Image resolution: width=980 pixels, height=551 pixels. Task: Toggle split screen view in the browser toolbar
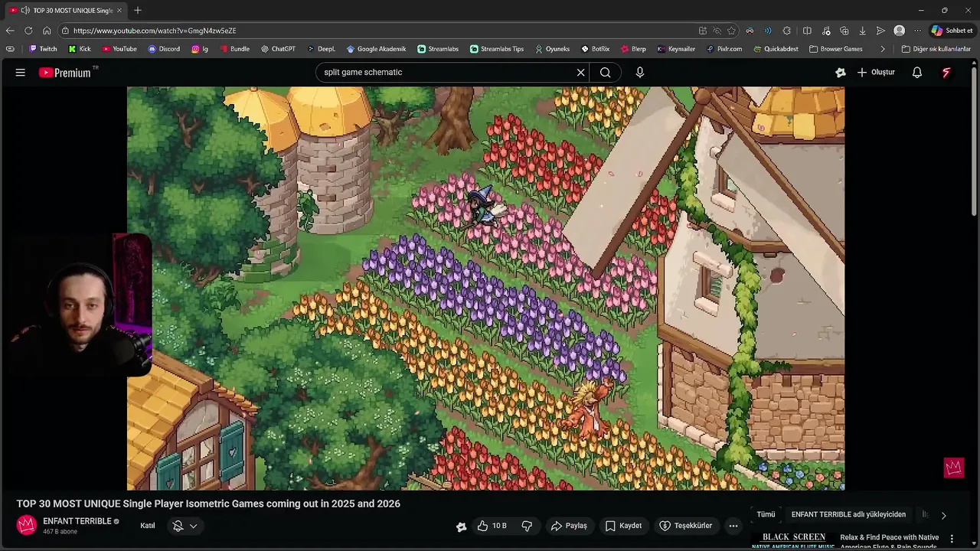click(x=807, y=31)
